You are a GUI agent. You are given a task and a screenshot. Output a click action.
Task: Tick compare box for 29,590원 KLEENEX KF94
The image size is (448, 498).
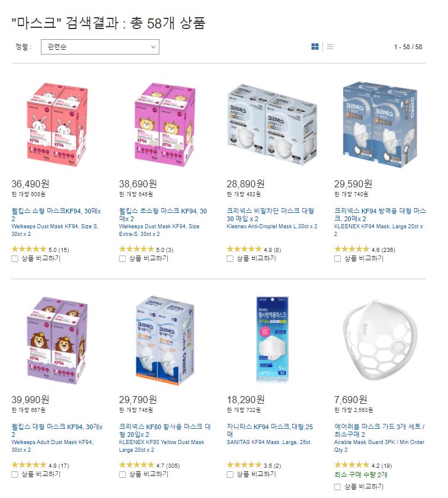click(x=338, y=259)
